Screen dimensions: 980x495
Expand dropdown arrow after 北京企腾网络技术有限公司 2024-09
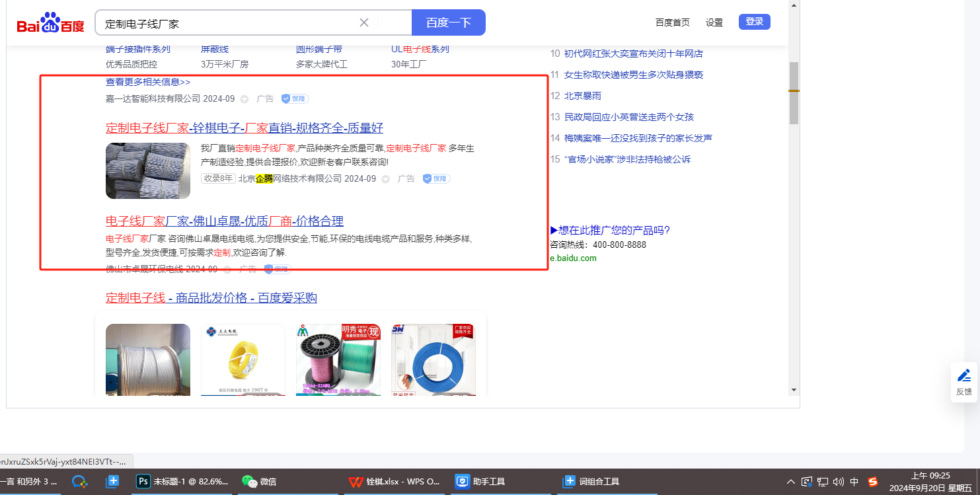[x=385, y=179]
